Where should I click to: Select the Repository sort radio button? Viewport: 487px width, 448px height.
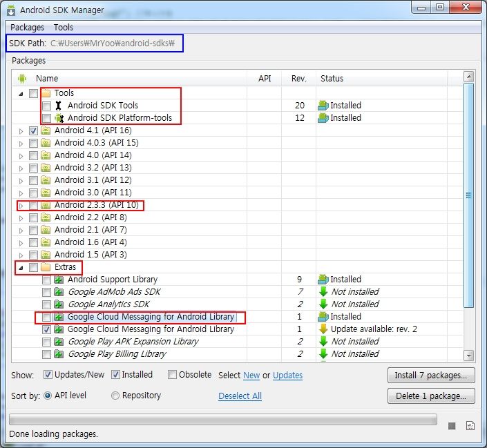pyautogui.click(x=115, y=396)
